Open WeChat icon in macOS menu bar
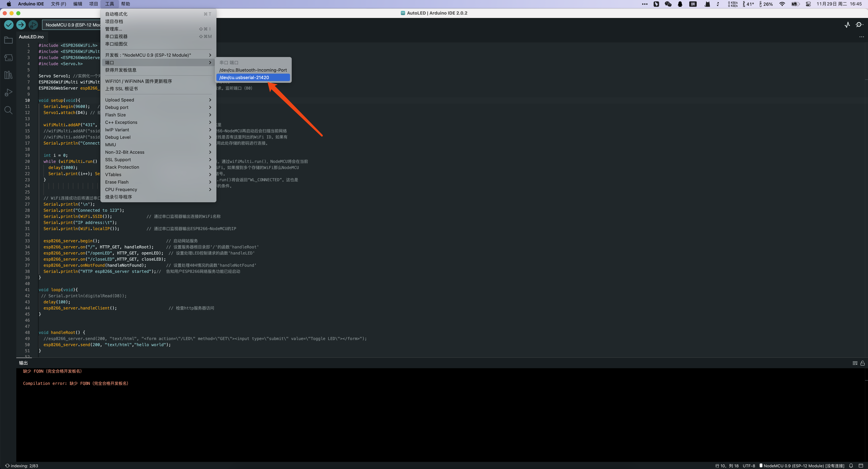Image resolution: width=868 pixels, height=469 pixels. point(668,4)
